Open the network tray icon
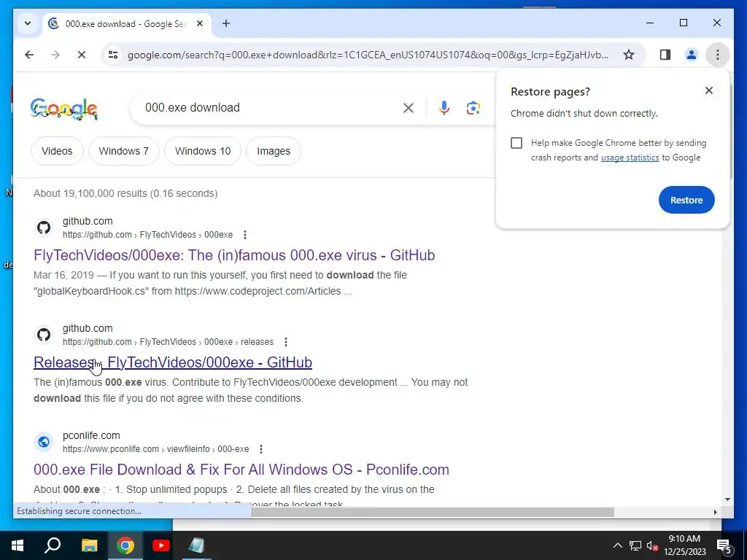This screenshot has height=560, width=747. tap(635, 545)
